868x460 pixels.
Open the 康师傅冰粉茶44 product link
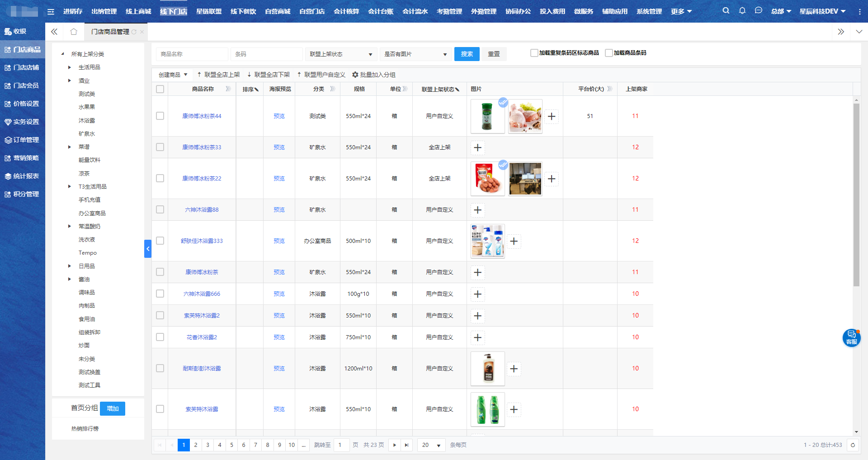click(202, 116)
